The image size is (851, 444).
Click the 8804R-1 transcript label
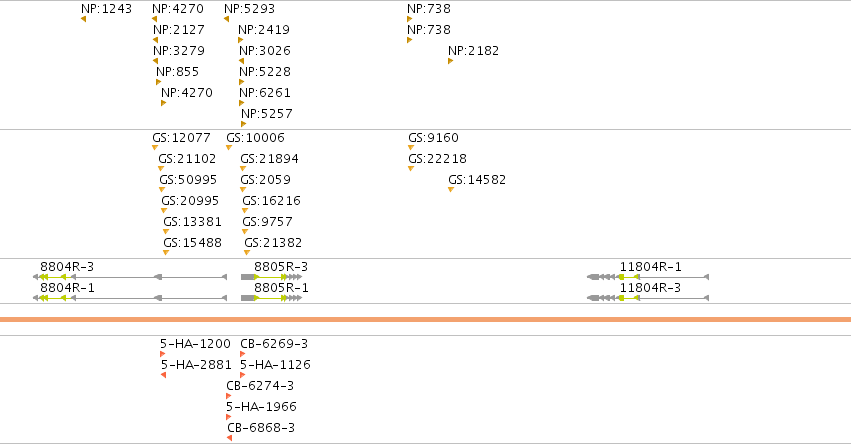point(67,288)
